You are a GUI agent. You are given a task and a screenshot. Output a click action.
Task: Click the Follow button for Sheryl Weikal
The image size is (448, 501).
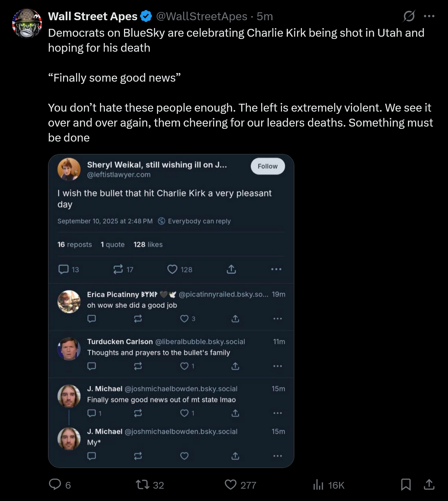(x=267, y=166)
